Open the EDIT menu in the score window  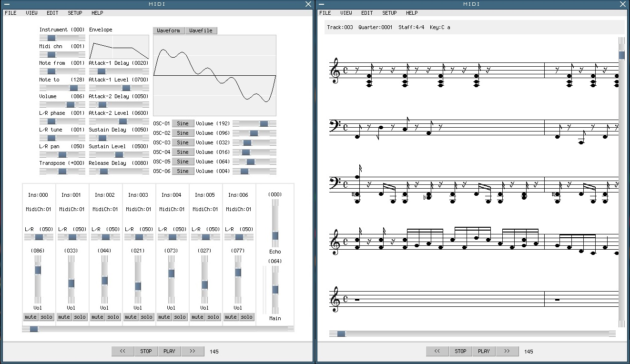[x=367, y=13]
